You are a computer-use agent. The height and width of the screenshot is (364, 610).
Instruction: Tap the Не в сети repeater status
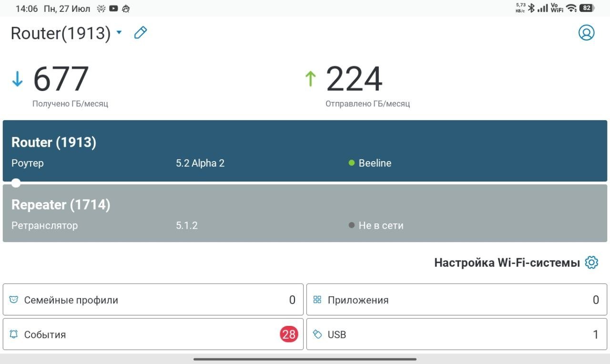[x=376, y=225]
